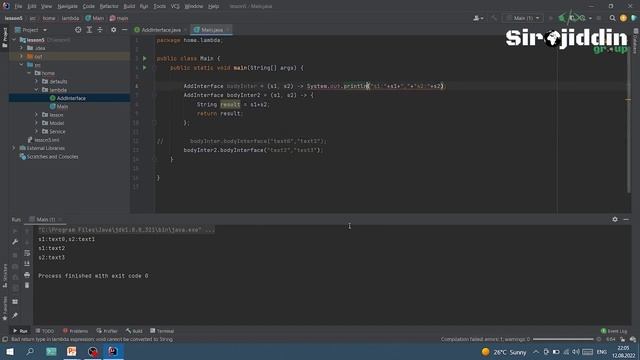Open the TODO tool window
640x360 pixels.
click(45, 331)
